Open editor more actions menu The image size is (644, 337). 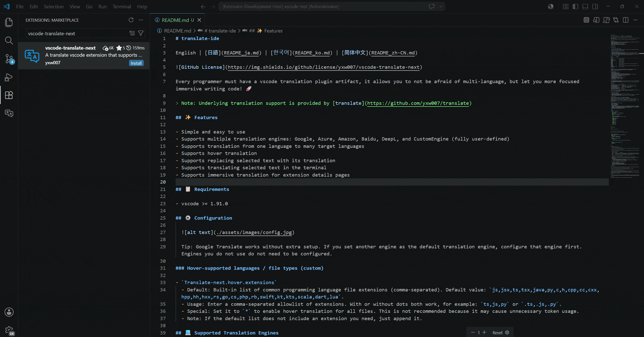pos(635,20)
